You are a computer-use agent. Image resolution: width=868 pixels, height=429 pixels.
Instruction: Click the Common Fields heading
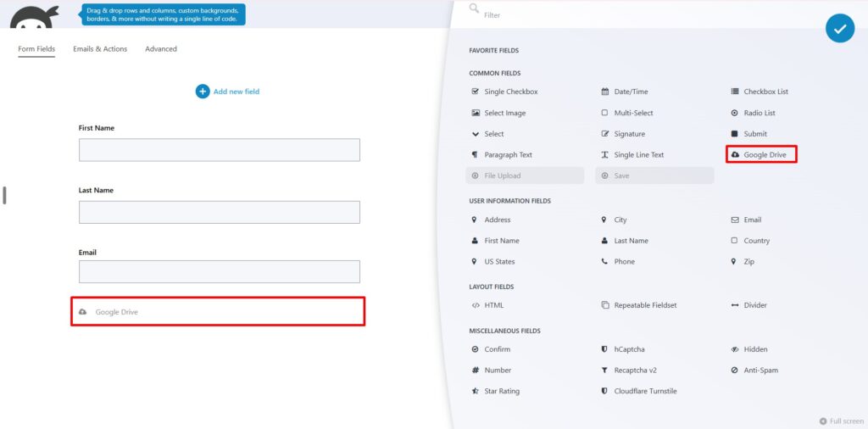tap(495, 73)
